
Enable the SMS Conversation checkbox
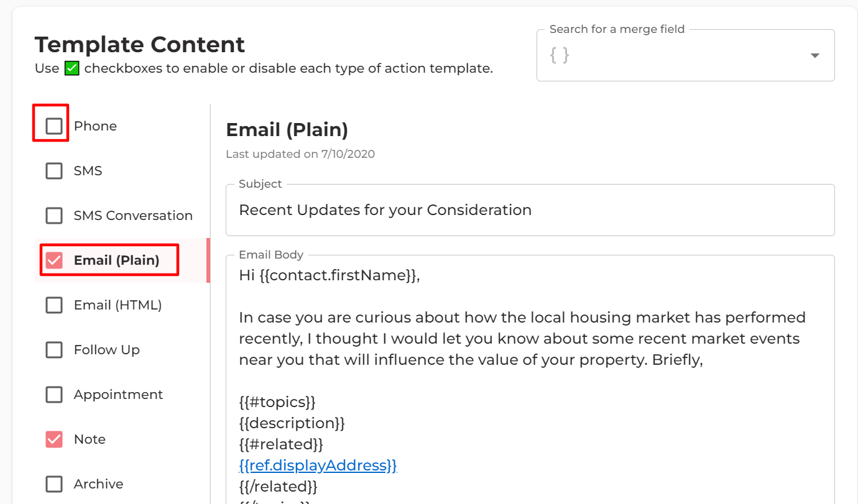(x=54, y=216)
